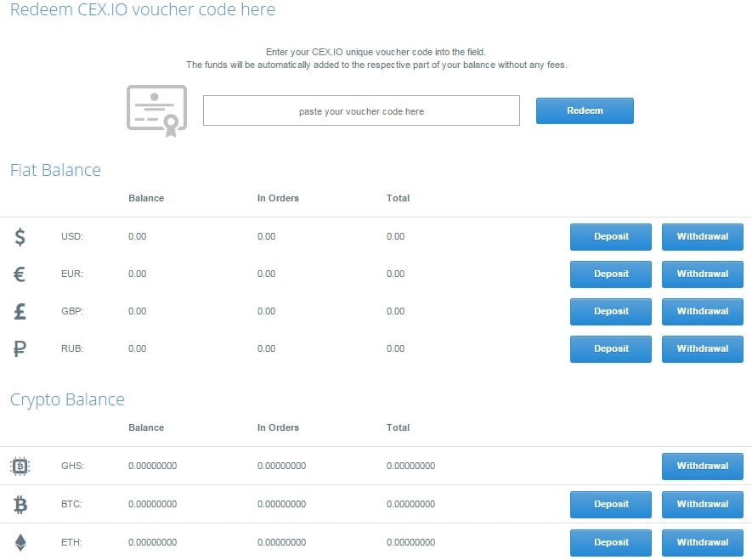Click the 'GBP:' row label
Screen dimensions: 752x560
point(72,311)
